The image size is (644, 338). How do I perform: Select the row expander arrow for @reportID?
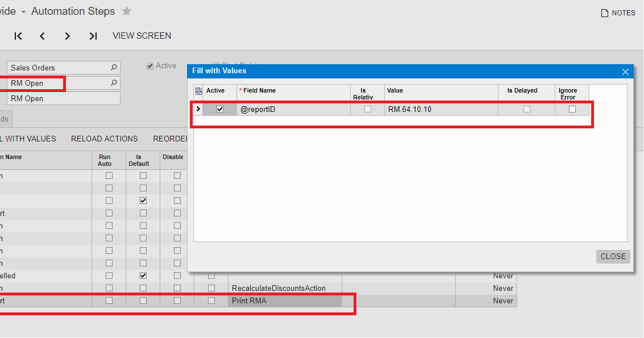pyautogui.click(x=198, y=109)
